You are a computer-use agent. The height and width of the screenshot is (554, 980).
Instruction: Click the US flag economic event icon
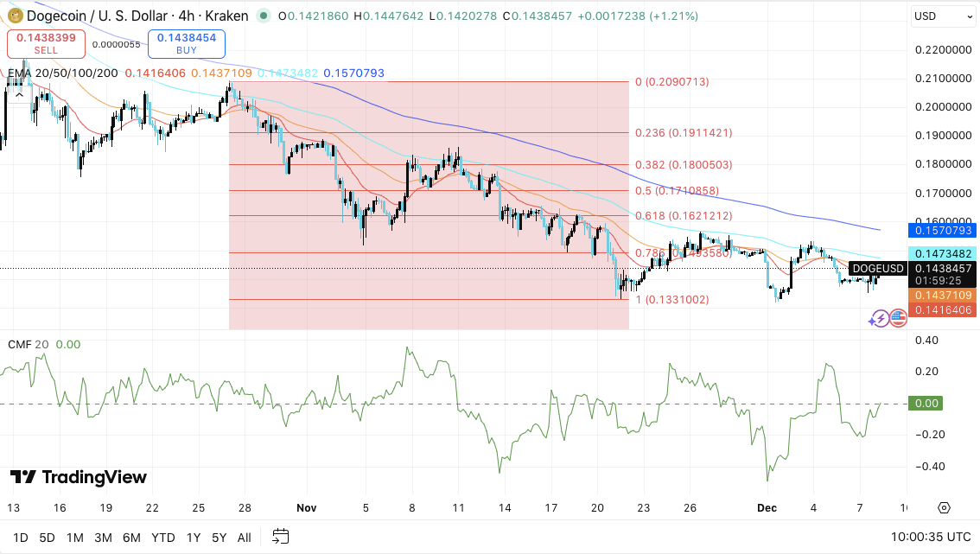coord(898,319)
